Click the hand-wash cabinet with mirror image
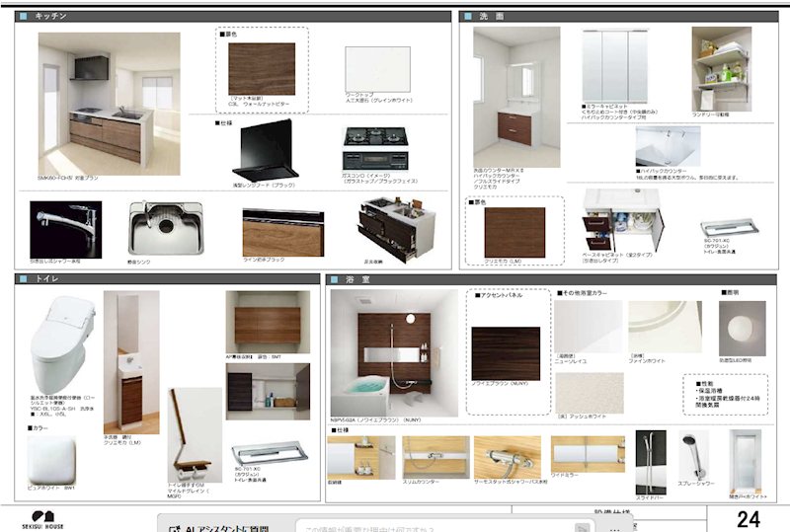 pos(131,362)
